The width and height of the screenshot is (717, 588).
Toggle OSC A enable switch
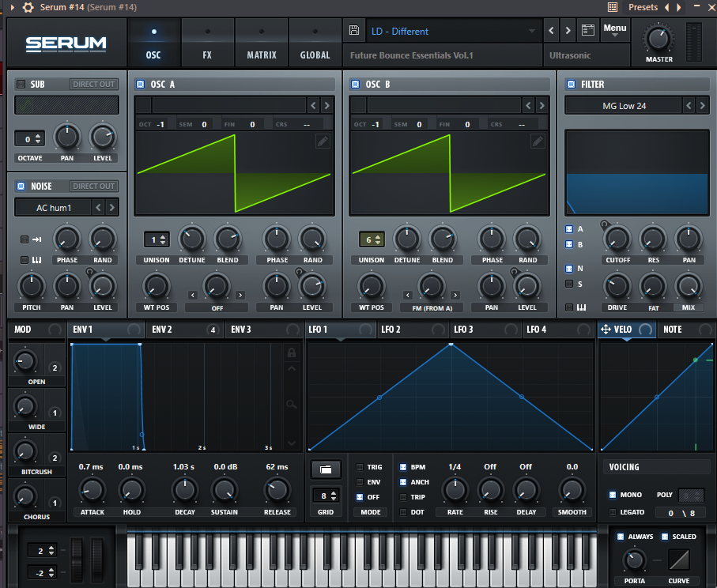(x=141, y=84)
